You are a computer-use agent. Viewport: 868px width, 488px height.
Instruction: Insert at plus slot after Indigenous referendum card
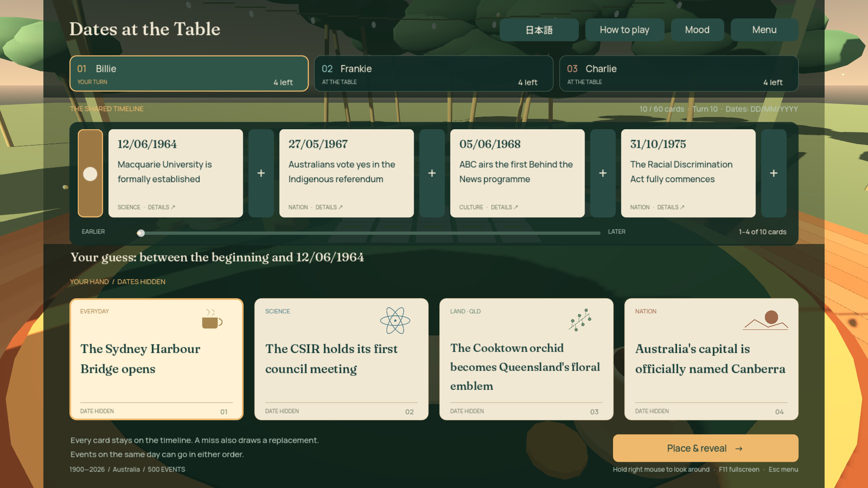tap(432, 173)
